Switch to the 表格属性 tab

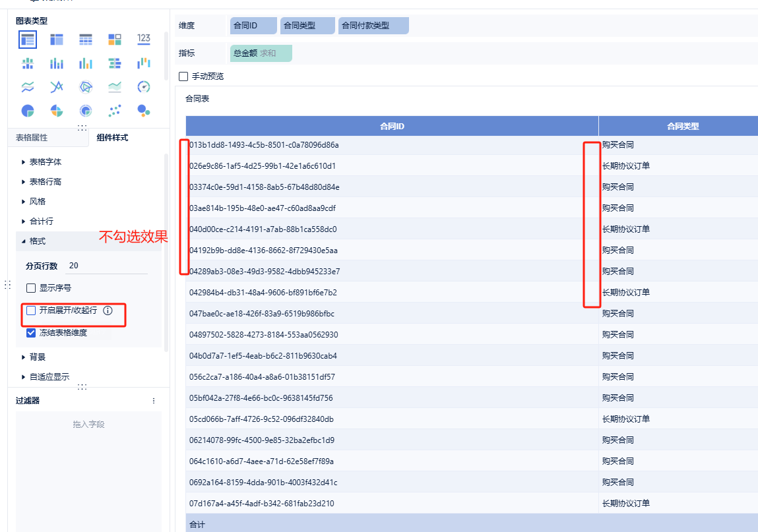coord(32,138)
